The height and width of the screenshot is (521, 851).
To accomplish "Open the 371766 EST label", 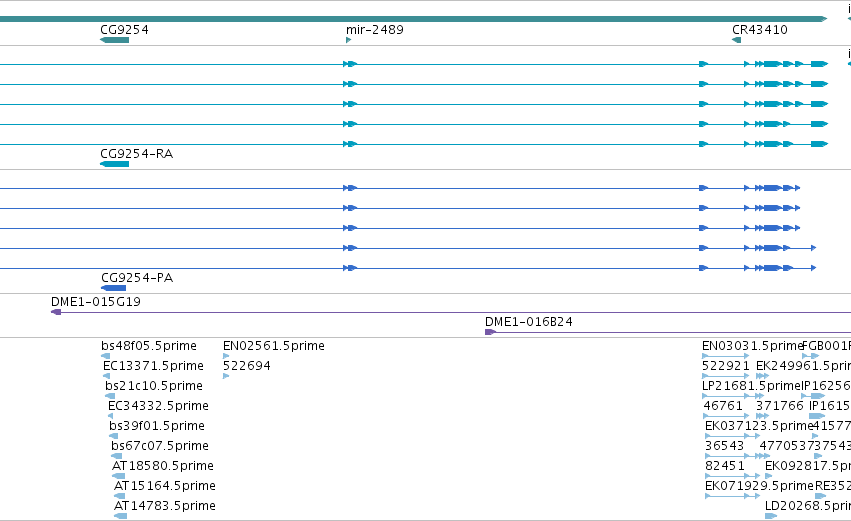I will (x=779, y=406).
